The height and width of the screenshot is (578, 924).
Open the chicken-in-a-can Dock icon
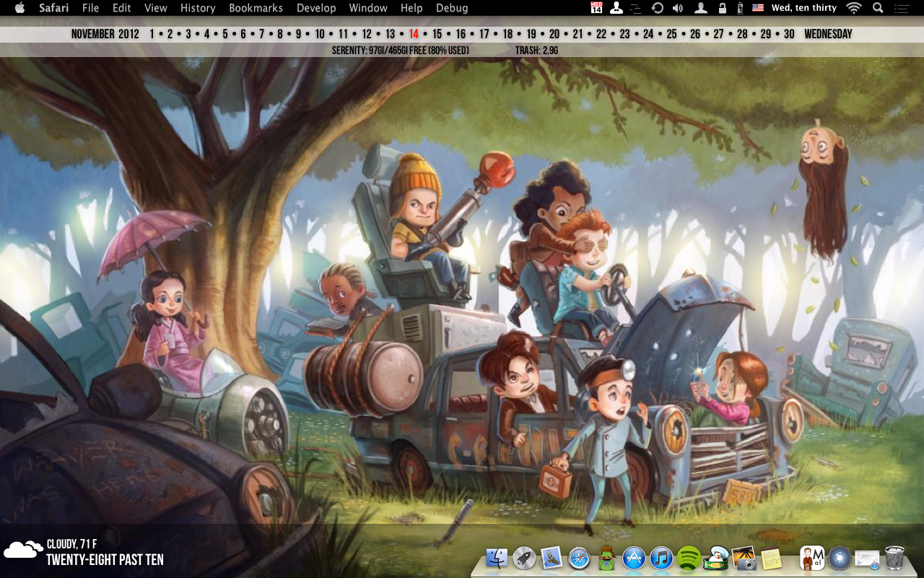click(716, 558)
